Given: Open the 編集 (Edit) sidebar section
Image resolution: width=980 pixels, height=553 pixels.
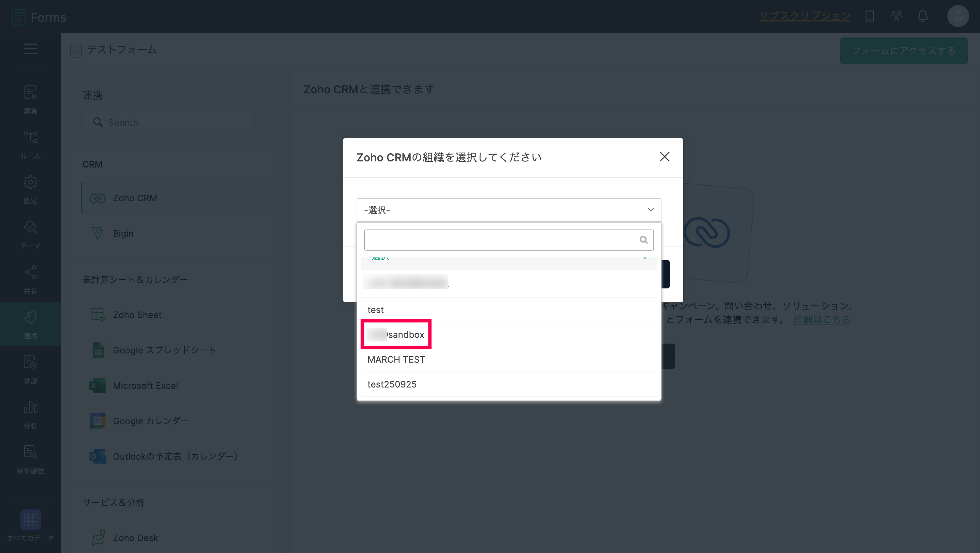Looking at the screenshot, I should coord(30,100).
